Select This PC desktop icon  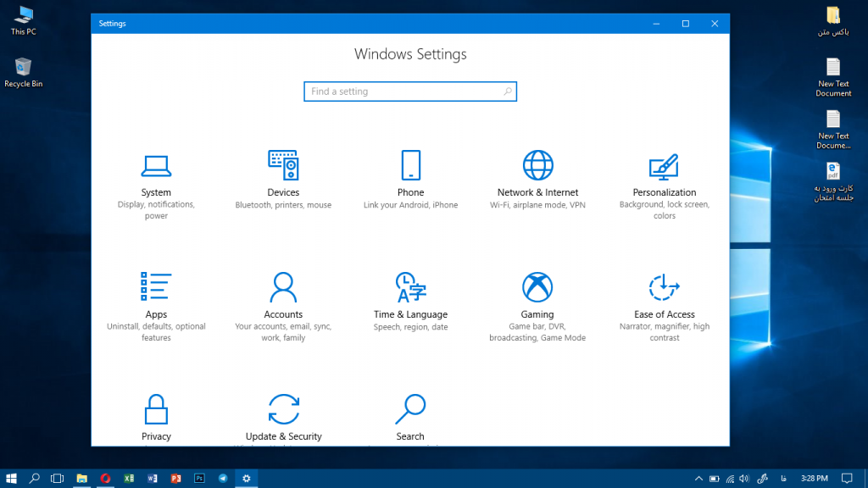(23, 21)
